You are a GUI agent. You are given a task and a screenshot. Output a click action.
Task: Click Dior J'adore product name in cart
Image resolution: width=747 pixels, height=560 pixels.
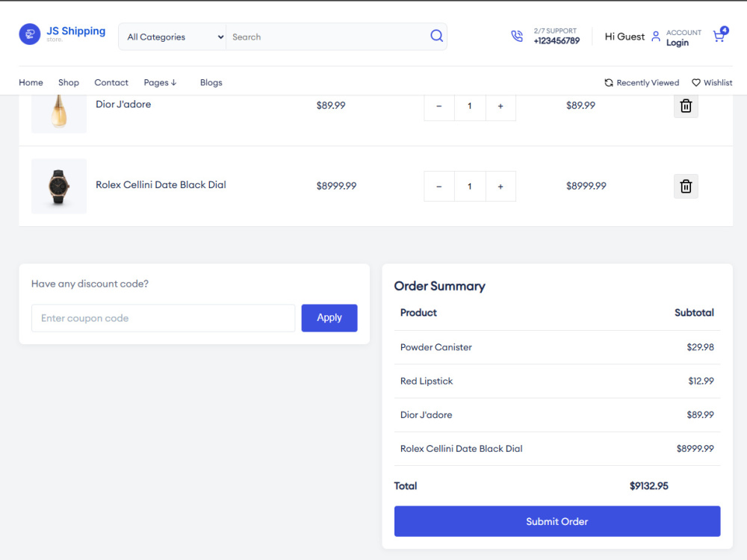point(123,105)
